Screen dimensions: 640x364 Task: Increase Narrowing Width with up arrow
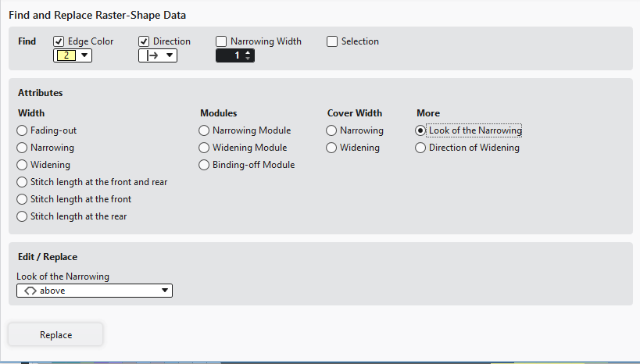click(248, 52)
